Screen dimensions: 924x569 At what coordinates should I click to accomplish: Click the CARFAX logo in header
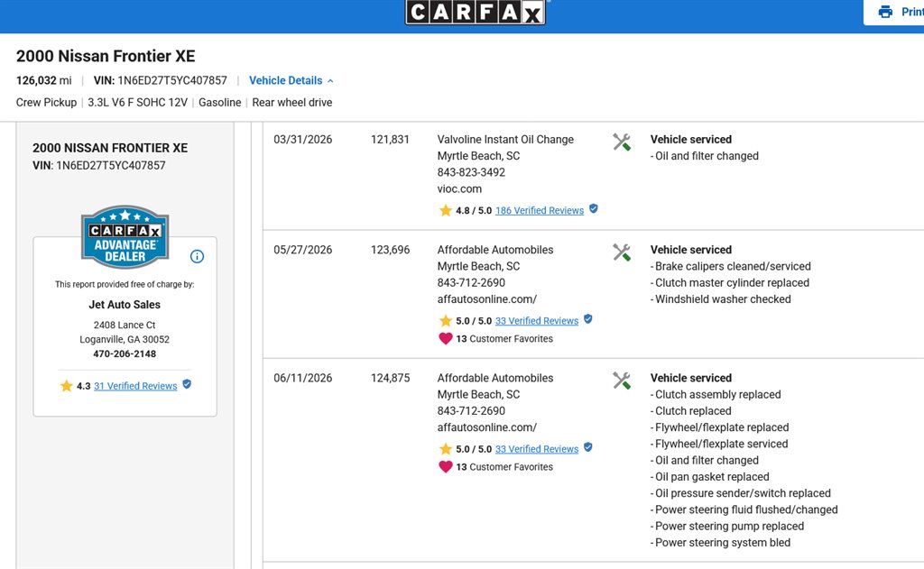[x=475, y=12]
